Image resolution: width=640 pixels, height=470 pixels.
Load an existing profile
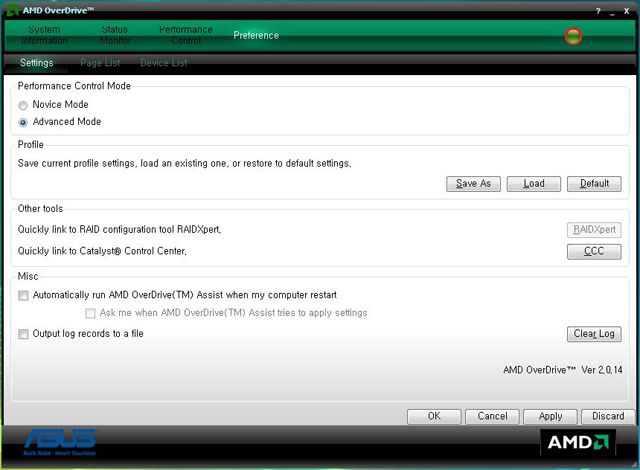534,184
